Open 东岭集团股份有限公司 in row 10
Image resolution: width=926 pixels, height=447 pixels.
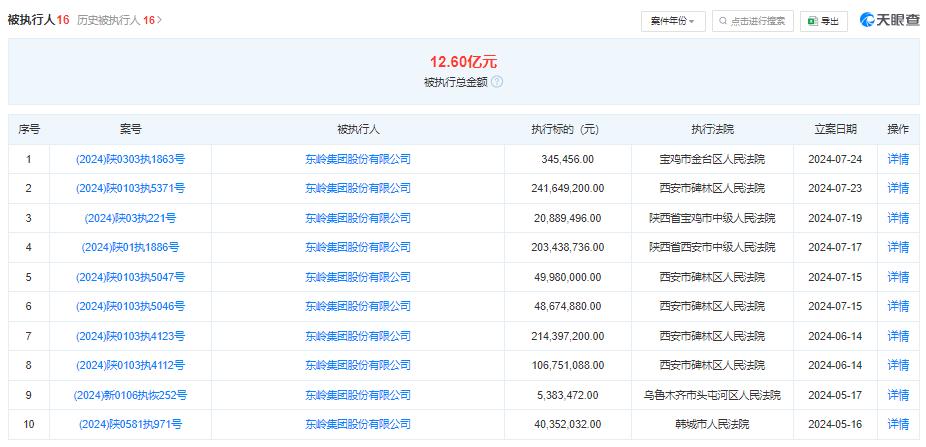[x=357, y=424]
